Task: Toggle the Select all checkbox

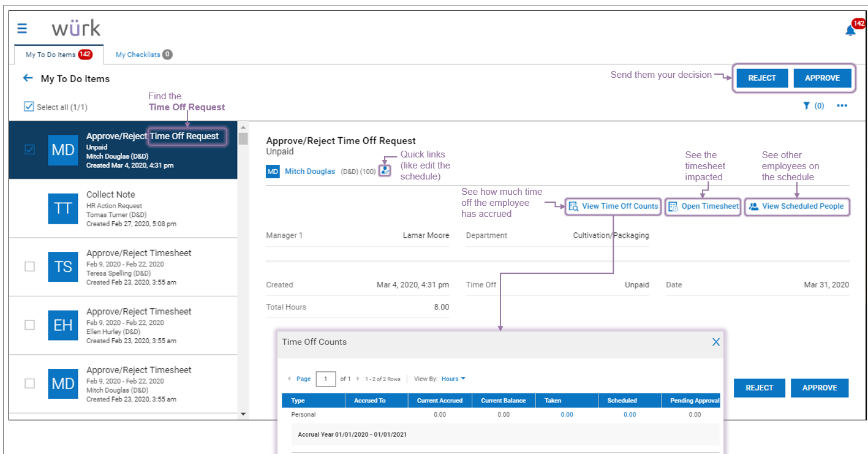Action: click(29, 107)
